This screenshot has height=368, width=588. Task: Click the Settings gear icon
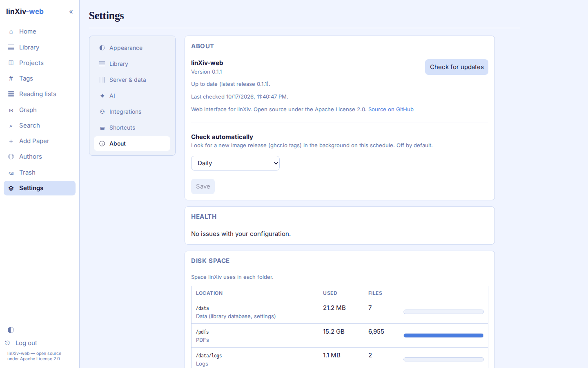(x=11, y=188)
